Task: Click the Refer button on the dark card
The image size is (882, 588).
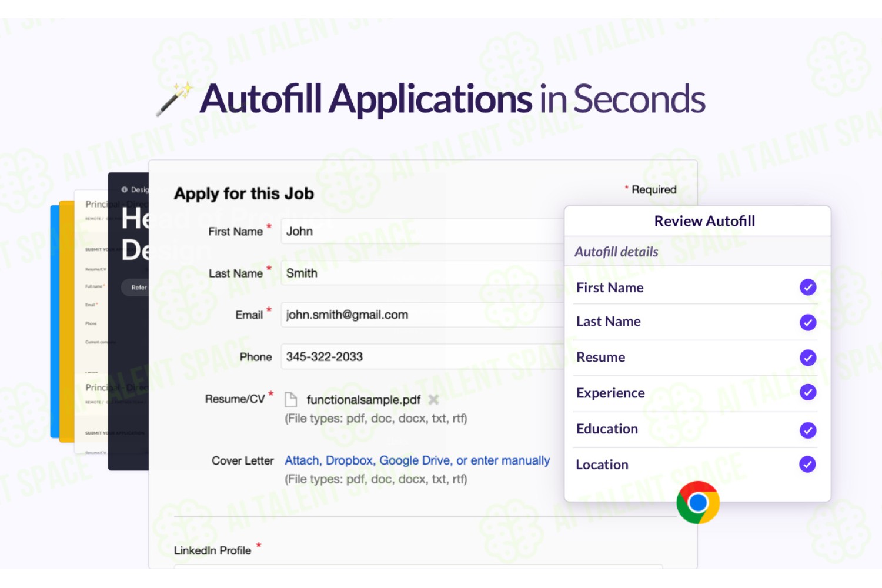Action: click(x=136, y=288)
